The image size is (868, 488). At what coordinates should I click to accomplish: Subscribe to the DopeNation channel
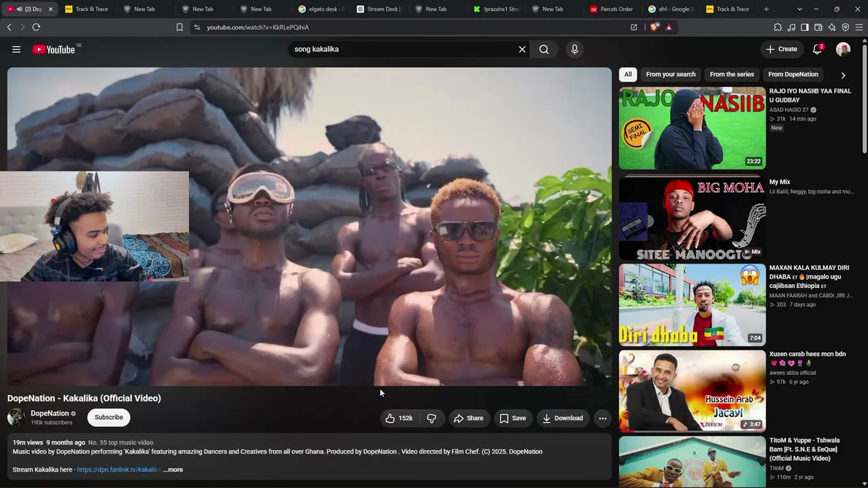pos(108,418)
